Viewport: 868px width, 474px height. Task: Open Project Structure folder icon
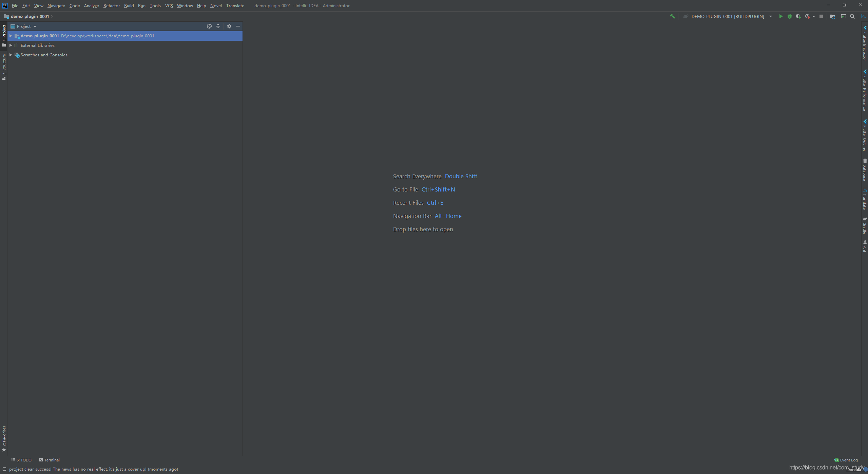coord(832,16)
